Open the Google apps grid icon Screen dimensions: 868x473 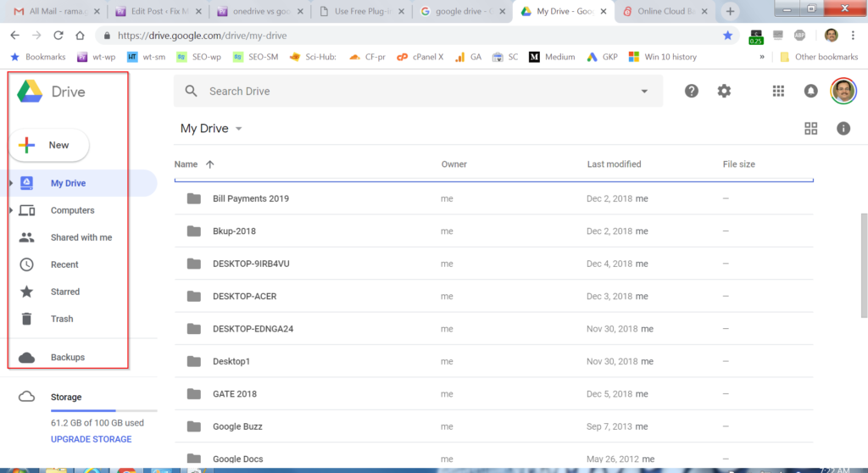778,91
